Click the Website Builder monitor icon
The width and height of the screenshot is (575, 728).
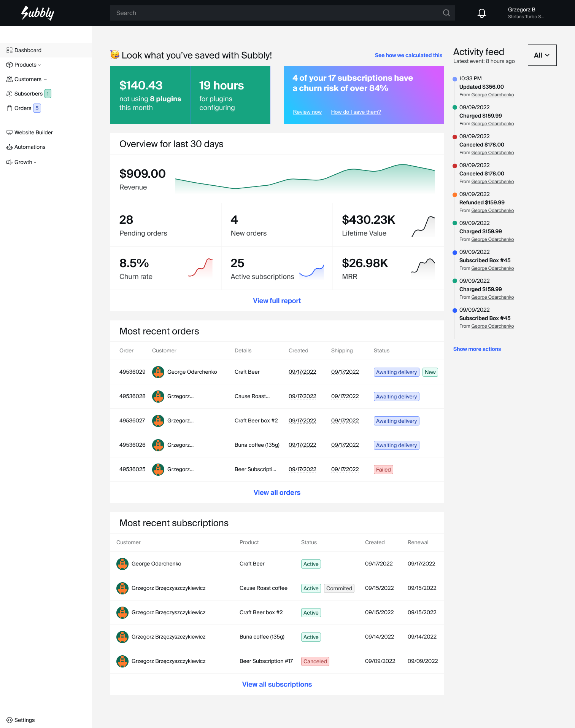coord(10,132)
